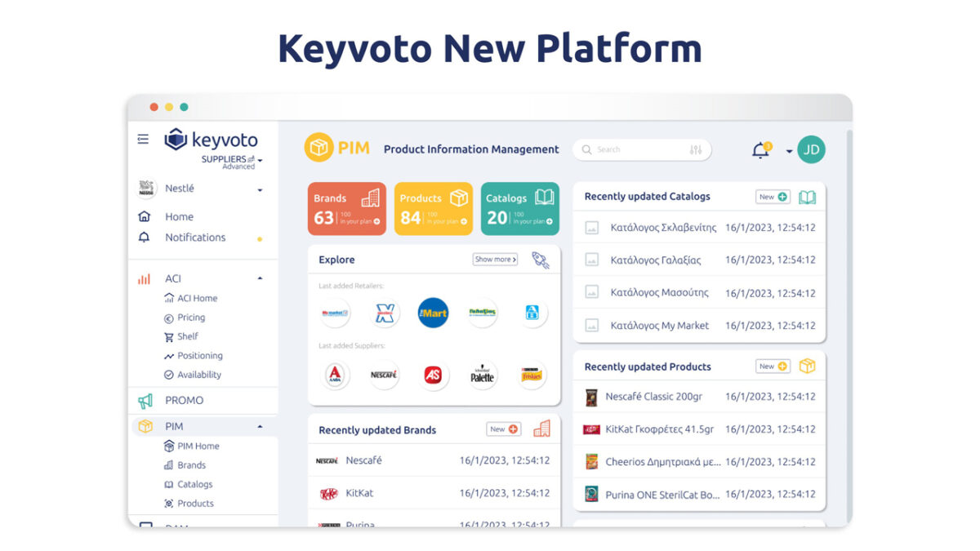980x551 pixels.
Task: Click plus icon in the Brands card
Action: point(376,221)
